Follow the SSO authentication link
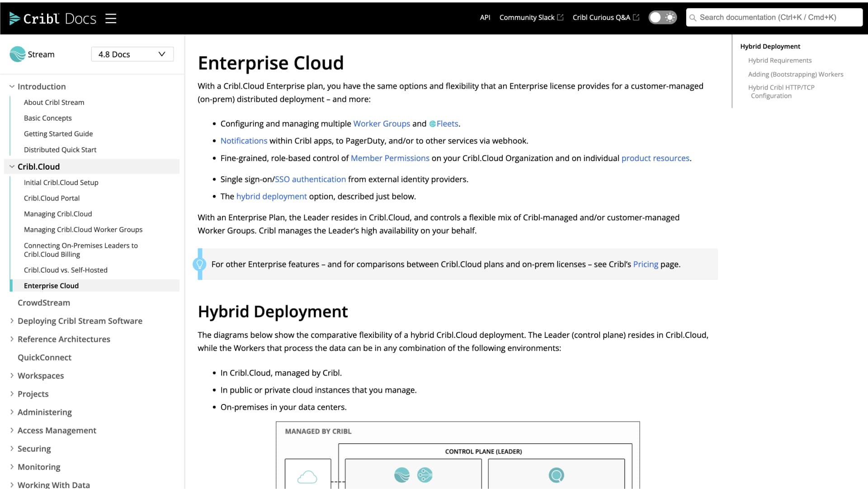 tap(310, 179)
